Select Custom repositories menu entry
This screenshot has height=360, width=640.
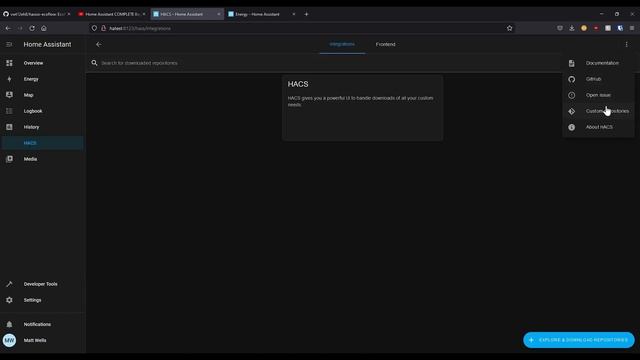[x=599, y=111]
